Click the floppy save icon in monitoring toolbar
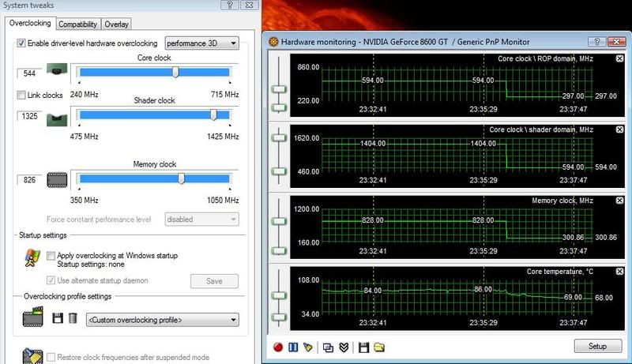 click(363, 347)
